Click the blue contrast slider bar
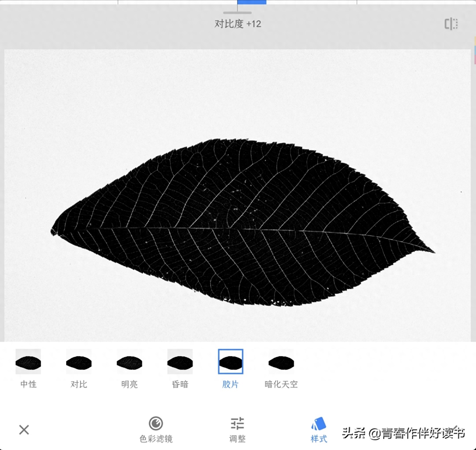Image resolution: width=476 pixels, height=450 pixels. pyautogui.click(x=252, y=2)
